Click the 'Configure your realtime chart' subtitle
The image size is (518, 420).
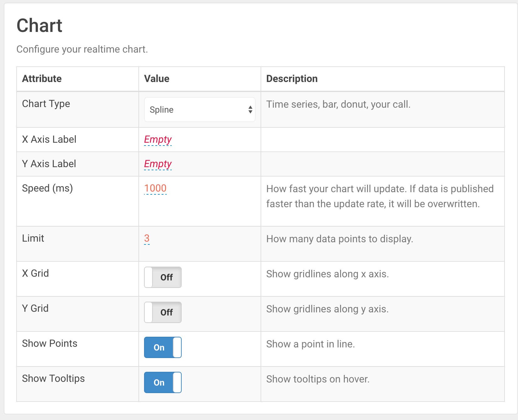82,49
